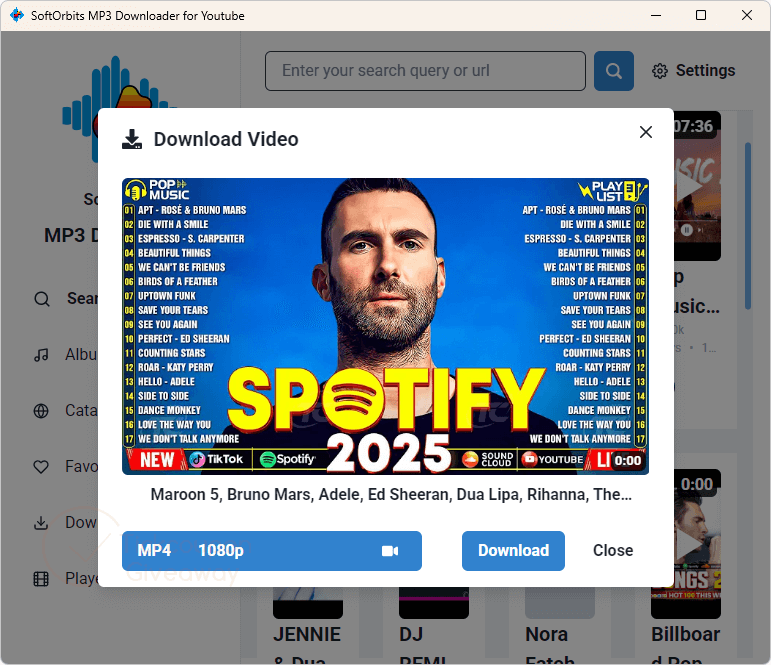The height and width of the screenshot is (665, 771).
Task: Click the Player film strip sidebar icon
Action: (41, 579)
